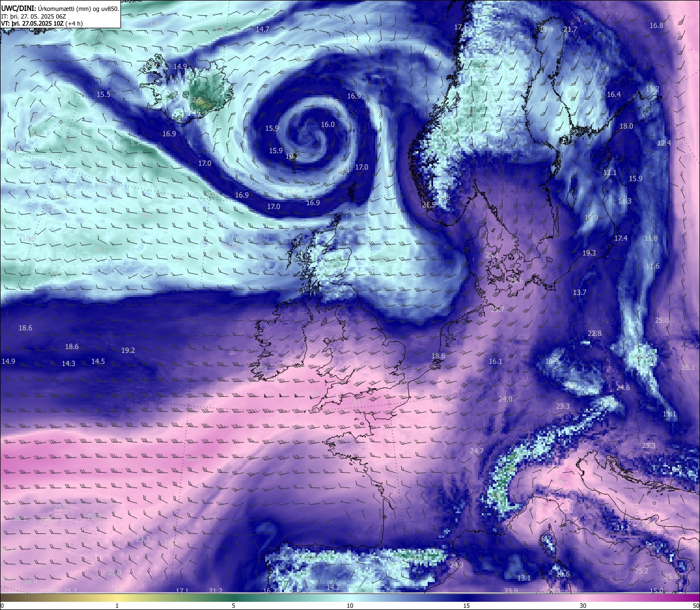The height and width of the screenshot is (610, 700).
Task: Click the 18.0 value label
Action: point(626,126)
